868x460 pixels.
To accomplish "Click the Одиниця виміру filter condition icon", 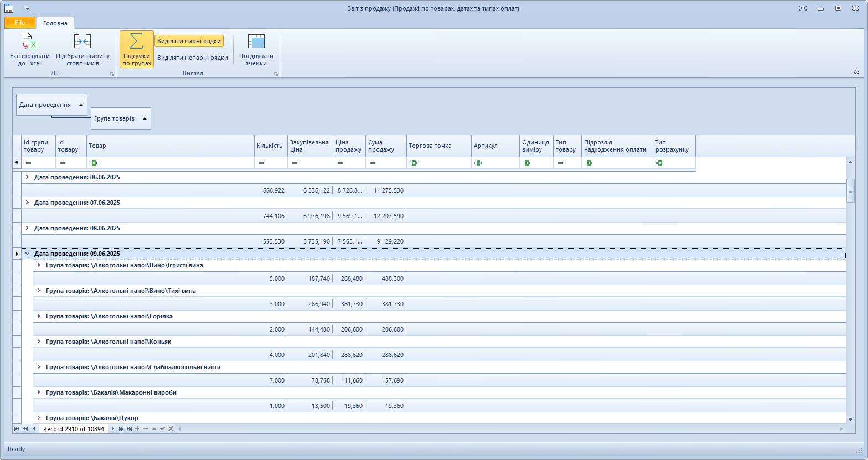I will tap(526, 163).
